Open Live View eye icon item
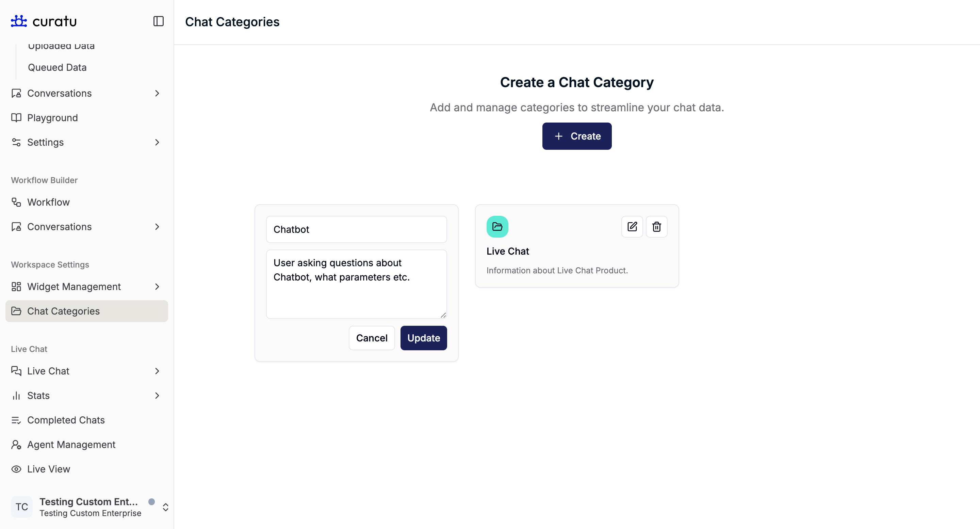Screen dimensions: 980x529 tap(48, 469)
